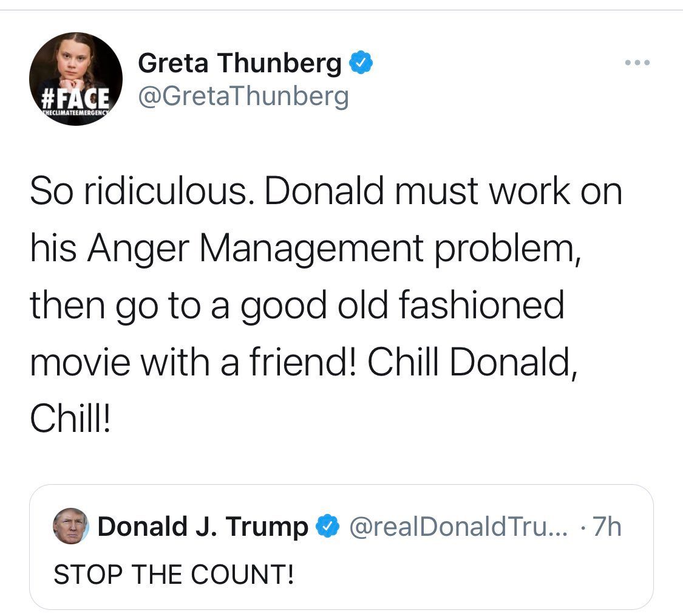Image resolution: width=683 pixels, height=616 pixels.
Task: Open the quoted STOP THE COUNT! tweet text
Action: (174, 575)
